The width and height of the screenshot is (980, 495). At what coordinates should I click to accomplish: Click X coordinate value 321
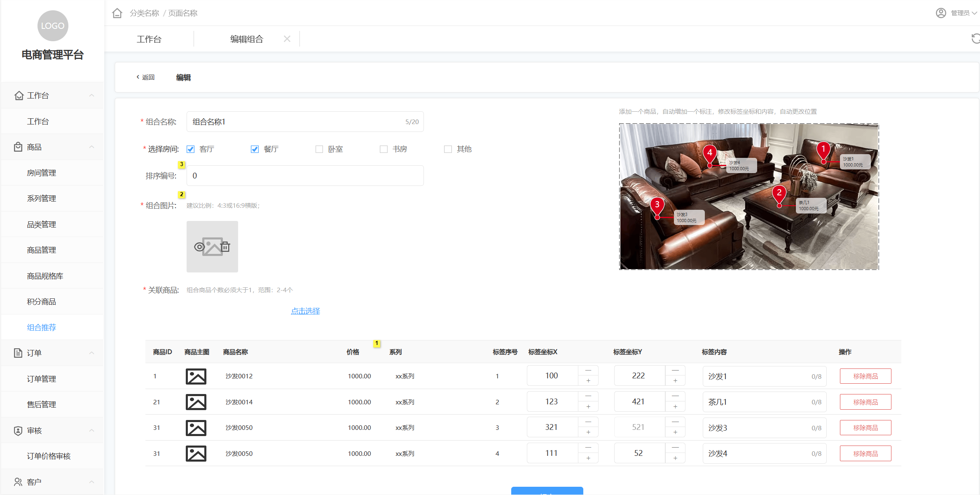552,427
